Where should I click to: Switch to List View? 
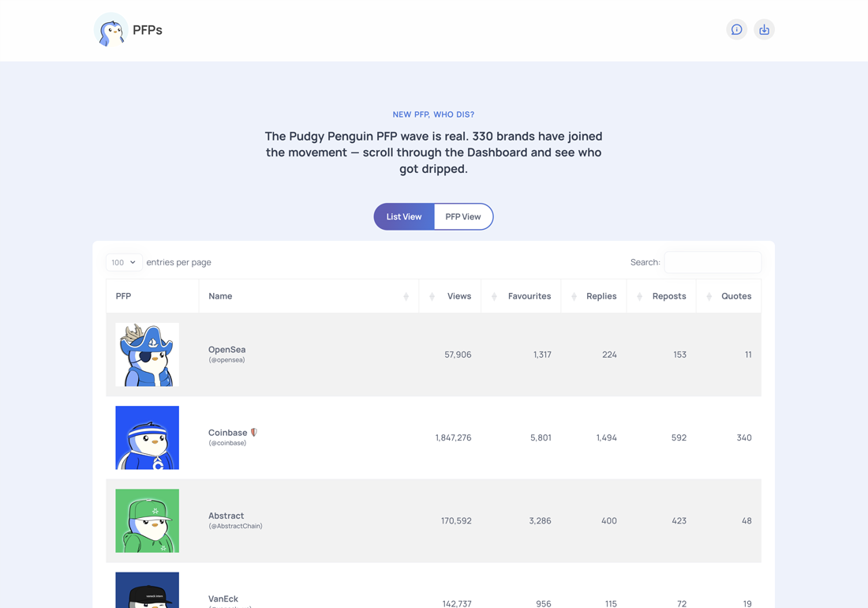tap(404, 216)
